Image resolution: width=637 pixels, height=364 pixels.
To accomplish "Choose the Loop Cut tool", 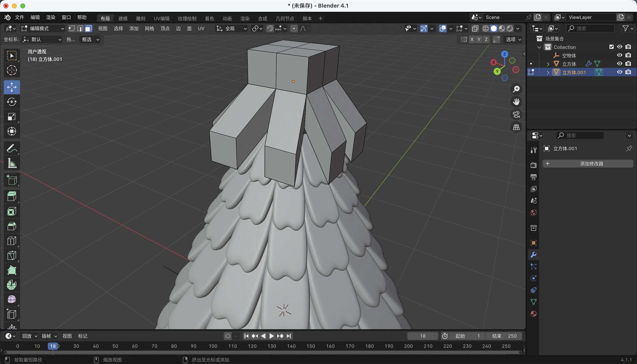I will tap(12, 241).
